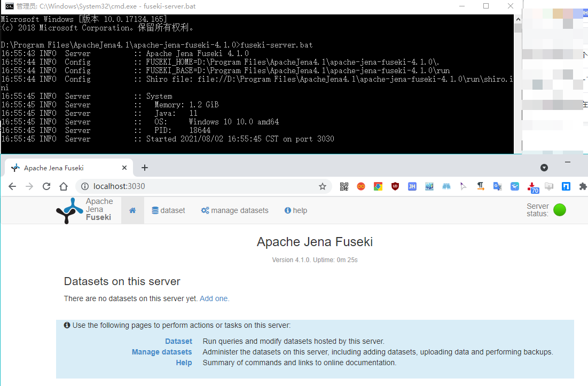This screenshot has height=386, width=588.
Task: Bookmark the page using the star icon
Action: coord(323,186)
